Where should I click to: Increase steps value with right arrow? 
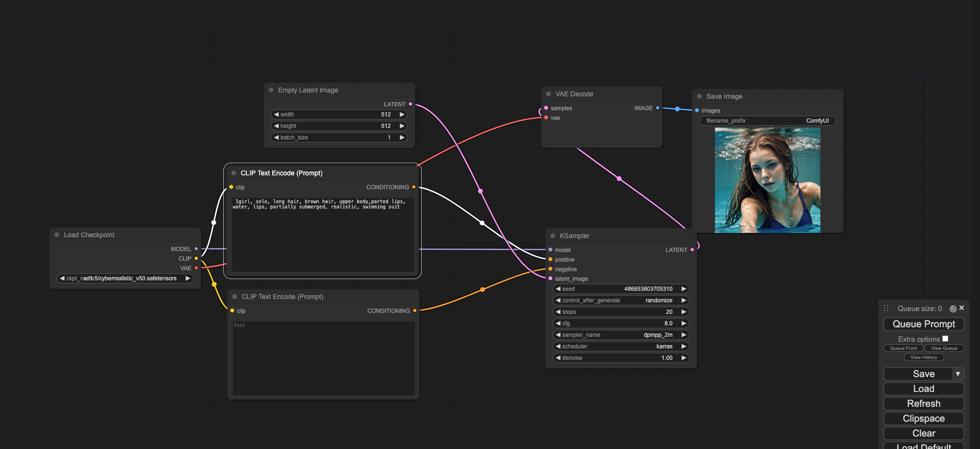click(x=684, y=312)
